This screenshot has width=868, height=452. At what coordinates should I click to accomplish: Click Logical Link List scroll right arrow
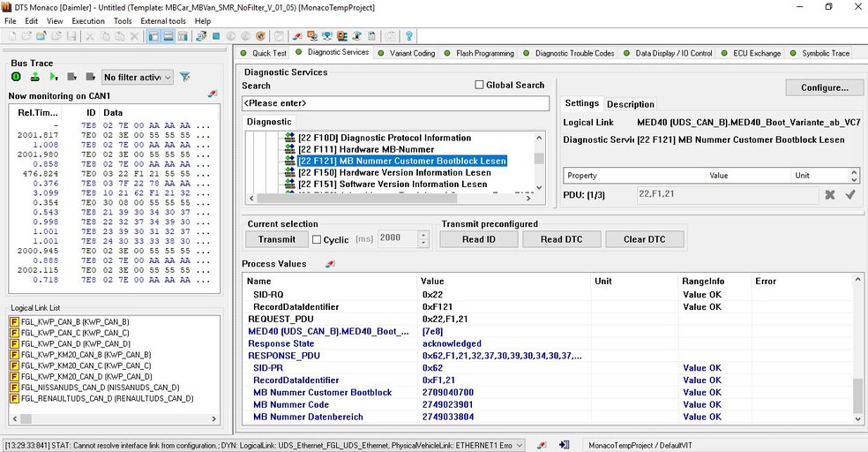(213, 418)
